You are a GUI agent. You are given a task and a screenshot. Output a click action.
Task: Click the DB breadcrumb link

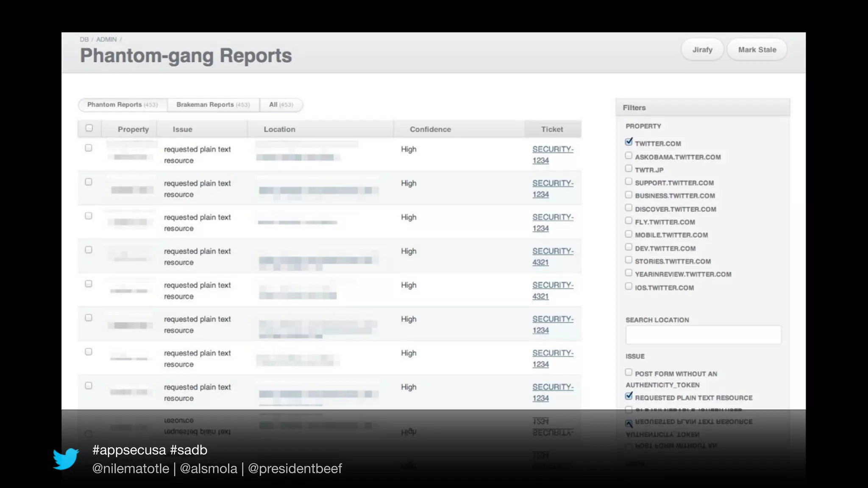point(84,39)
